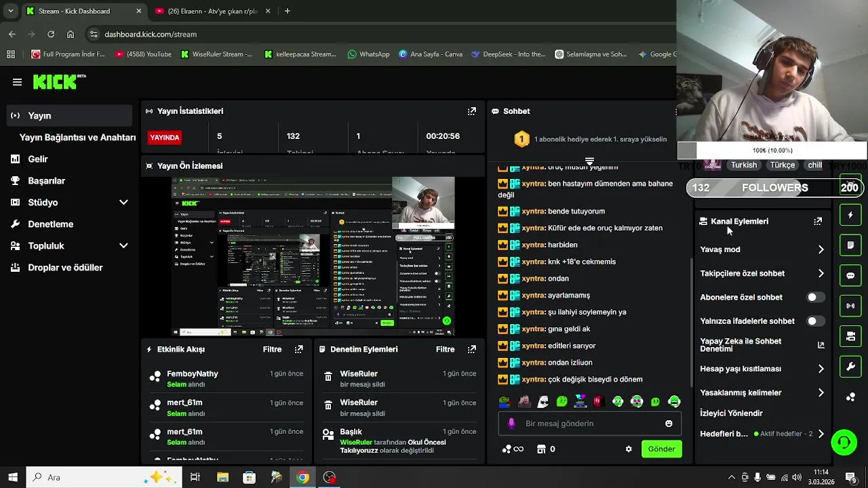Open chat settings gear icon
868x488 pixels.
click(x=629, y=449)
